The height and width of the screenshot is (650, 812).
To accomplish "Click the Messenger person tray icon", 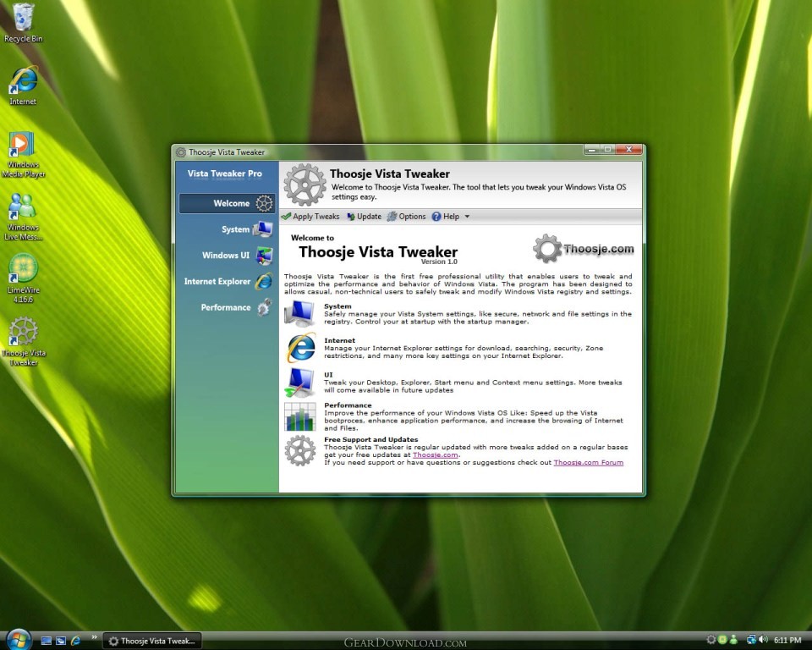I will 732,640.
